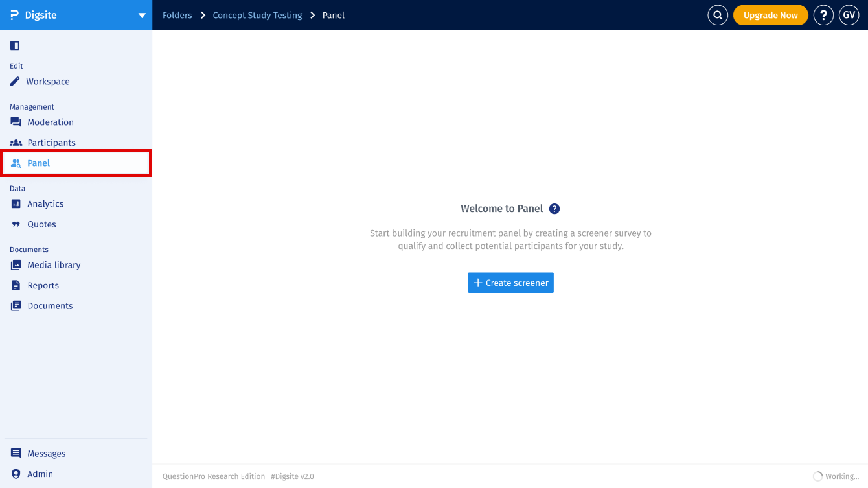This screenshot has height=488, width=868.
Task: Switch to Messages at the sidebar bottom
Action: (46, 453)
